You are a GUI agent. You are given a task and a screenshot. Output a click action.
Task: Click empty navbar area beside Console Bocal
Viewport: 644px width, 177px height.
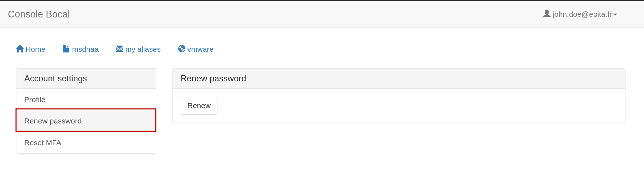click(285, 14)
